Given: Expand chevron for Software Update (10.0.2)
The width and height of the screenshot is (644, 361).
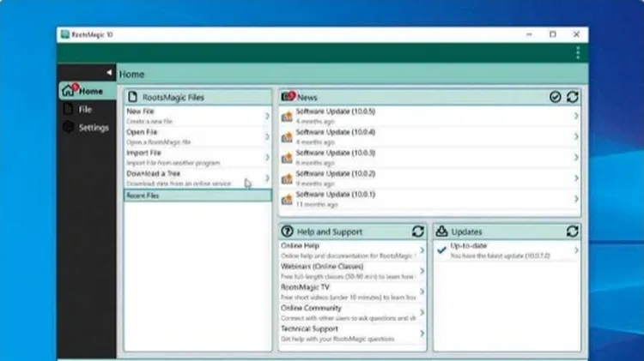Looking at the screenshot, I should [576, 178].
